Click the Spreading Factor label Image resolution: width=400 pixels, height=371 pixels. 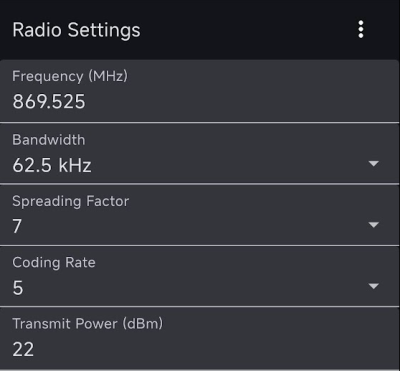coord(71,201)
